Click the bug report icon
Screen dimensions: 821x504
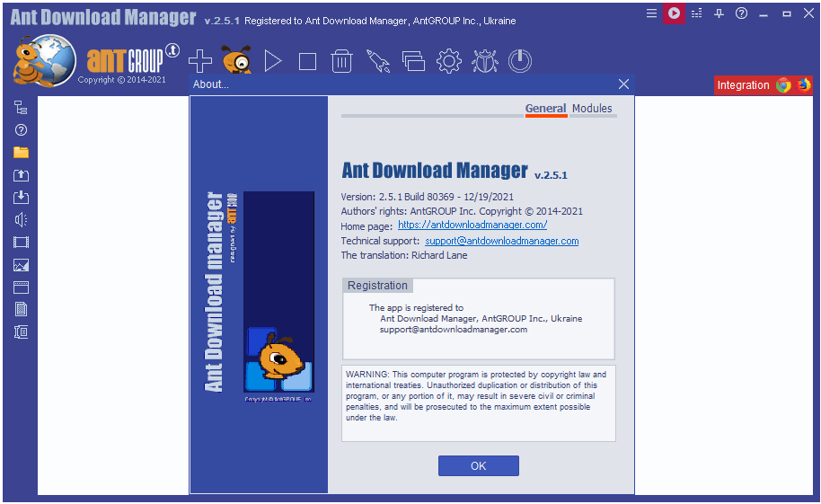coord(485,61)
